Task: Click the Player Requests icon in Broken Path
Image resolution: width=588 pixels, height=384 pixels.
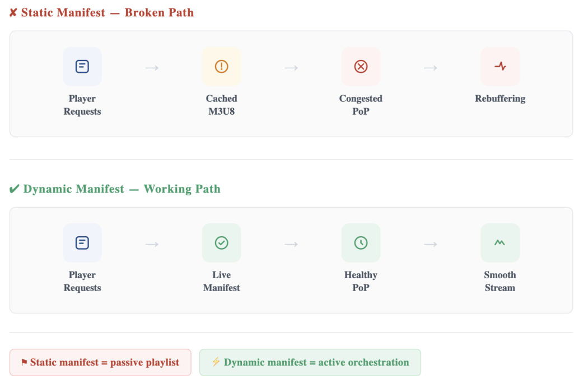Action: click(x=82, y=67)
